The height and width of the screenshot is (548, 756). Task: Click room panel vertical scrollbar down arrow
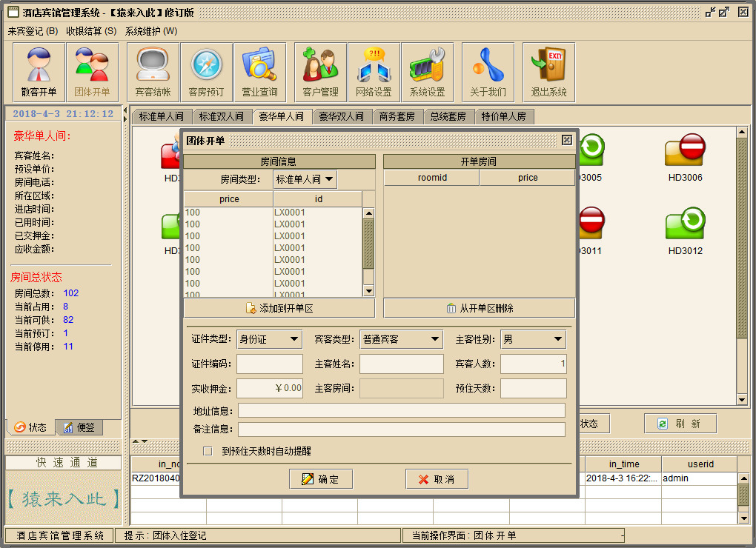[742, 400]
